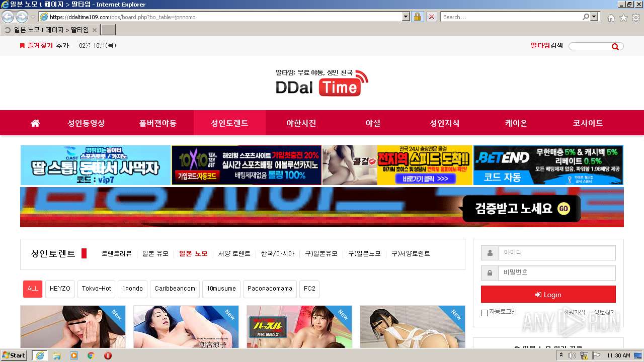Open the 구)일본노모 sub-tab
Viewport: 644px width, 362px height.
(x=365, y=254)
